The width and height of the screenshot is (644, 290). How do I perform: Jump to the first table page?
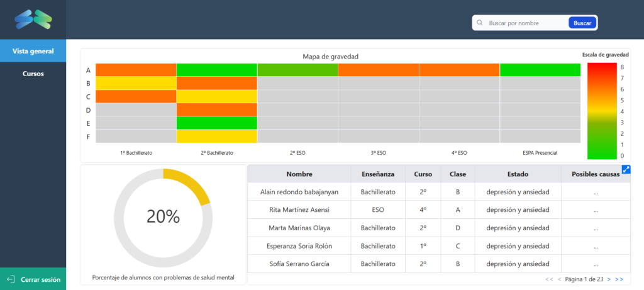click(549, 279)
